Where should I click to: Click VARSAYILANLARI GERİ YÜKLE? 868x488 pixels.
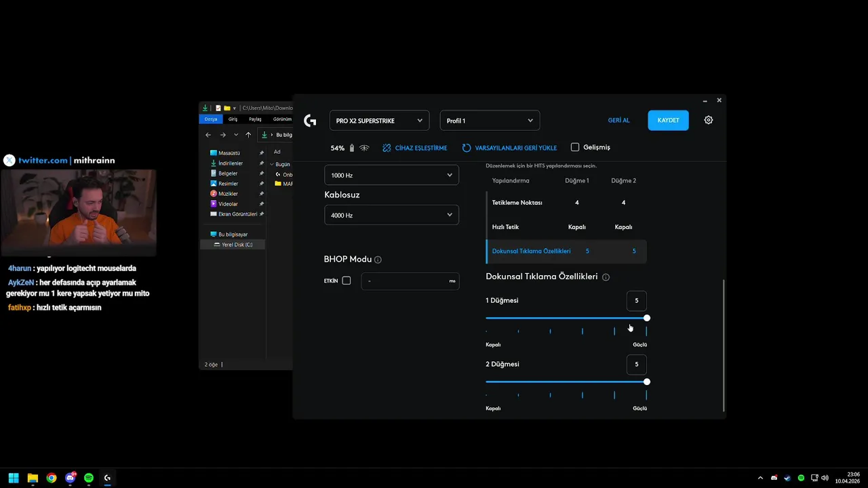509,148
